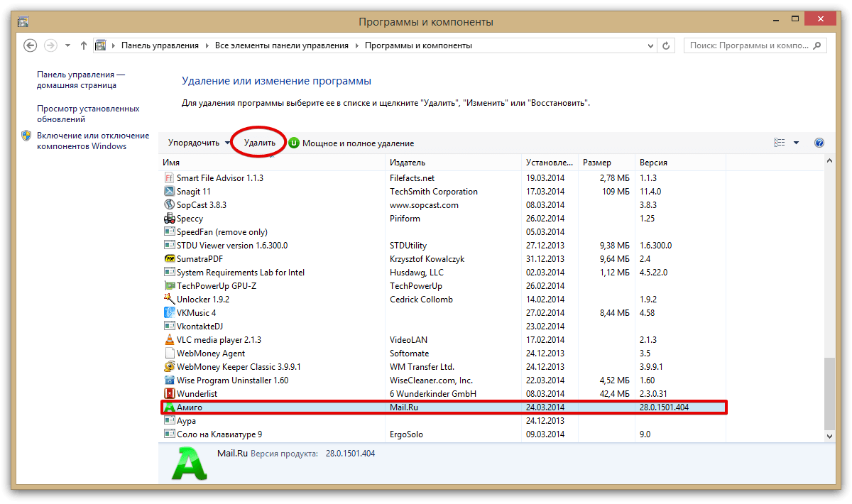Screen dimensions: 852x504
Task: Click the SopCast 3.8.3 icon
Action: click(x=169, y=205)
